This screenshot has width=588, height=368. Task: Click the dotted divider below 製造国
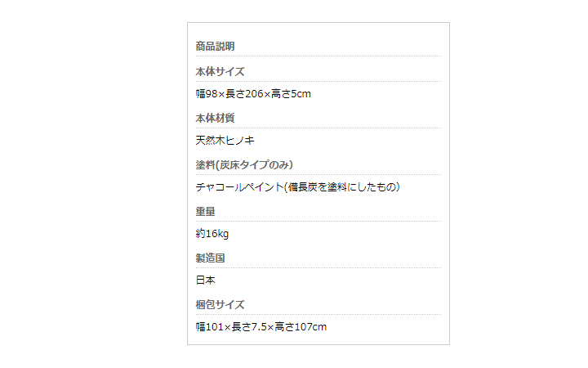tap(318, 268)
